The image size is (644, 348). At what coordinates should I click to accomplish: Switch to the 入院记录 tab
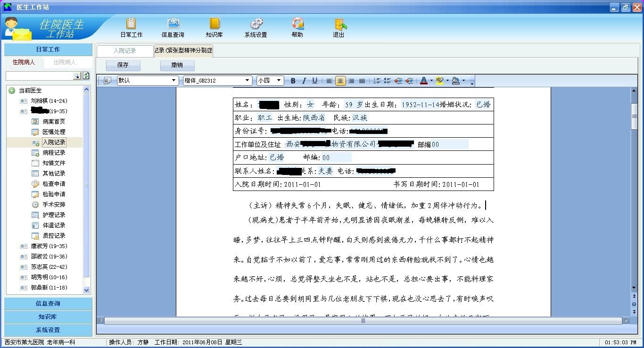[x=124, y=50]
